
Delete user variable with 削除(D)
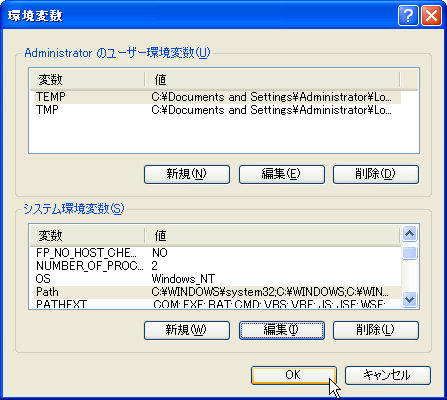coord(376,174)
